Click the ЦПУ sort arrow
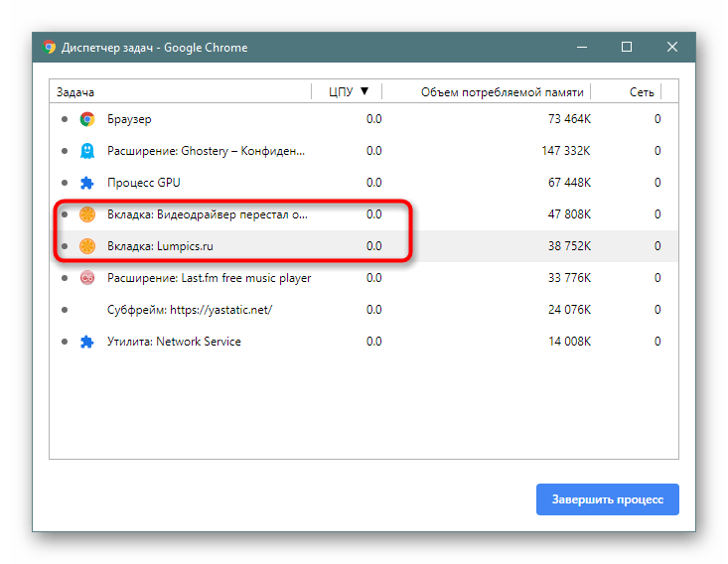This screenshot has width=728, height=564. [x=364, y=91]
